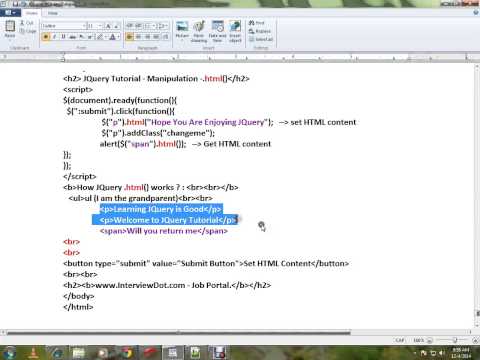Image resolution: width=480 pixels, height=360 pixels.
Task: Toggle Italic formatting
Action: tap(54, 37)
